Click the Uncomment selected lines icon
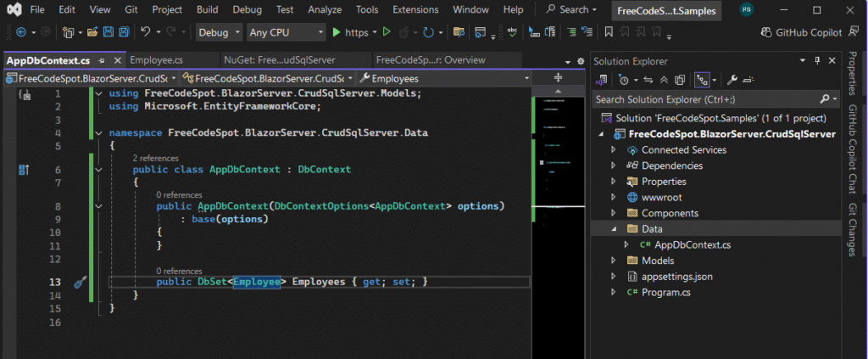The width and height of the screenshot is (868, 359). (x=587, y=32)
